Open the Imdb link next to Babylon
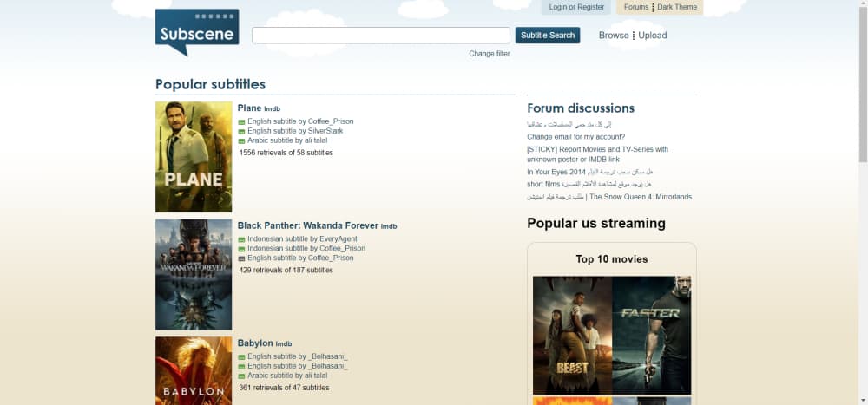 pos(284,344)
